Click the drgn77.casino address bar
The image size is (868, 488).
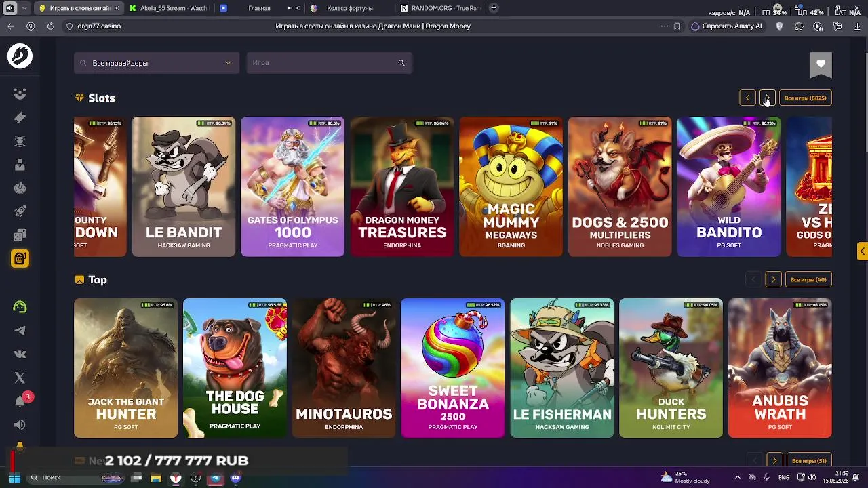pyautogui.click(x=99, y=26)
